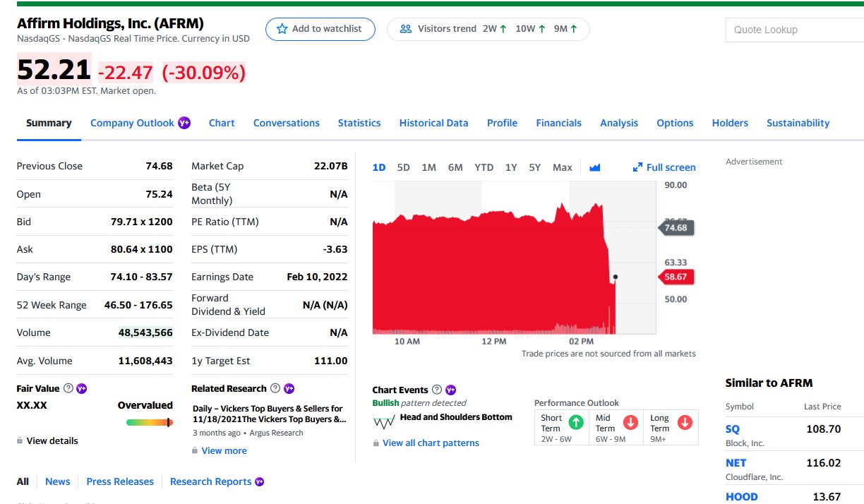Image resolution: width=864 pixels, height=504 pixels.
Task: Open the Historical Data tab
Action: [434, 123]
